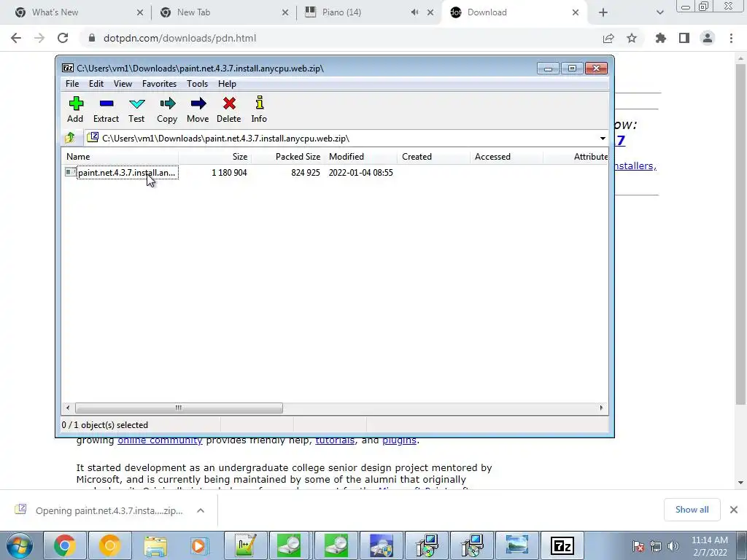Click the 1 180 904 size value
This screenshot has height=560, width=747.
coord(229,172)
